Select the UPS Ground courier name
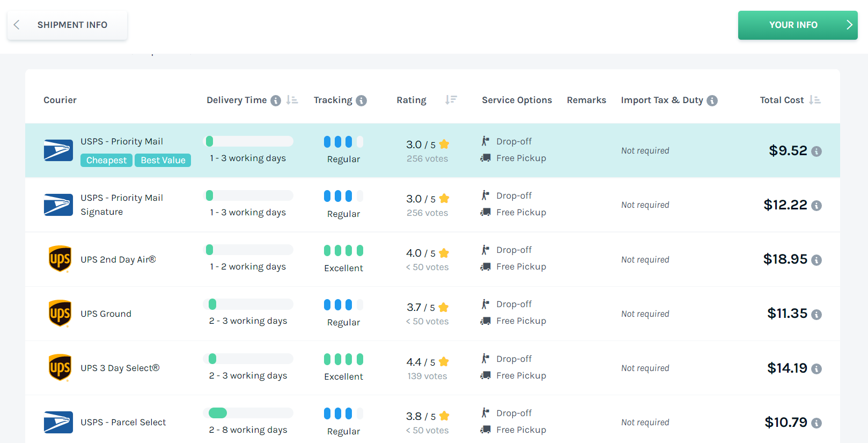868x443 pixels. click(x=106, y=314)
